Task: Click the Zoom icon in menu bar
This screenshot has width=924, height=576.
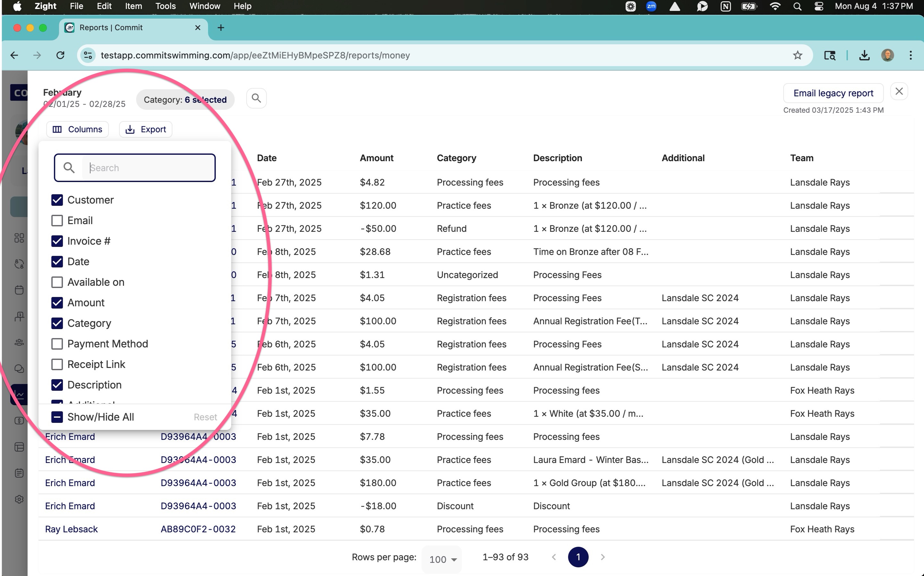Action: (651, 6)
